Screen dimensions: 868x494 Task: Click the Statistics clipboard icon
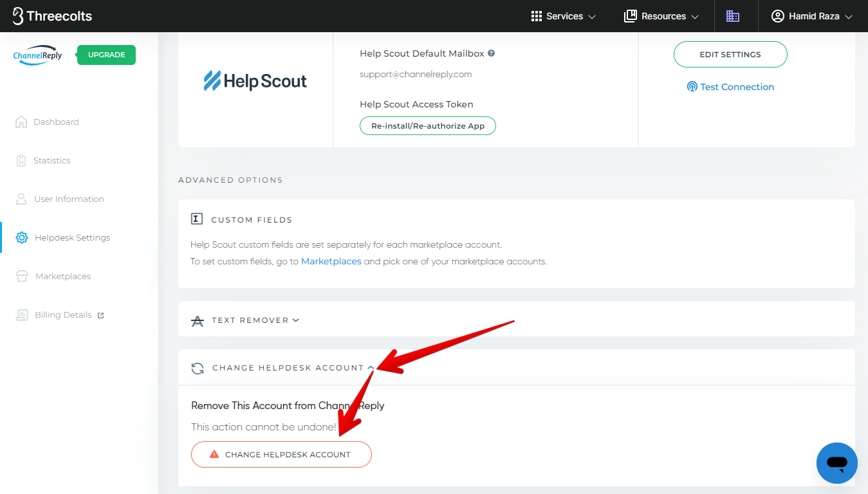21,160
